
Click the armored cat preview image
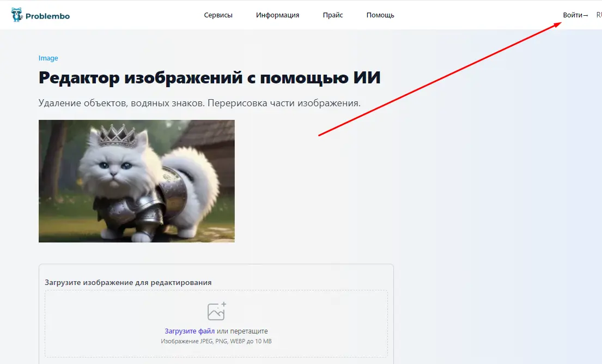click(x=137, y=181)
